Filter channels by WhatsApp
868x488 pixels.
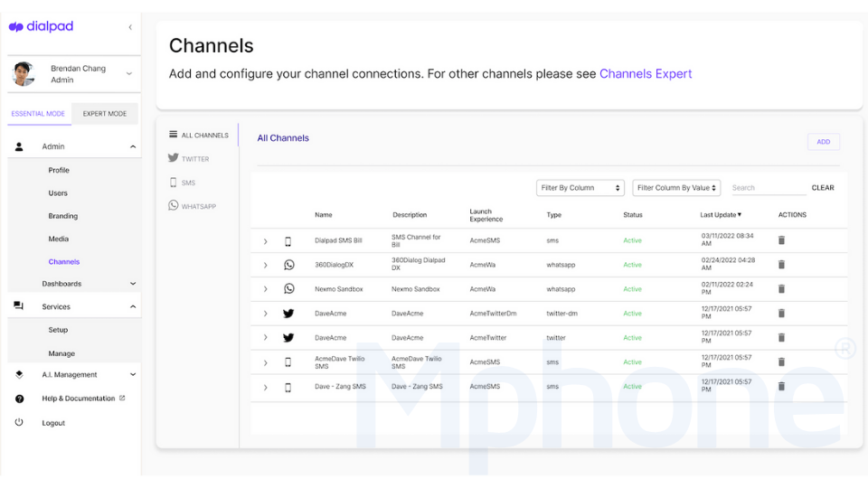192,206
